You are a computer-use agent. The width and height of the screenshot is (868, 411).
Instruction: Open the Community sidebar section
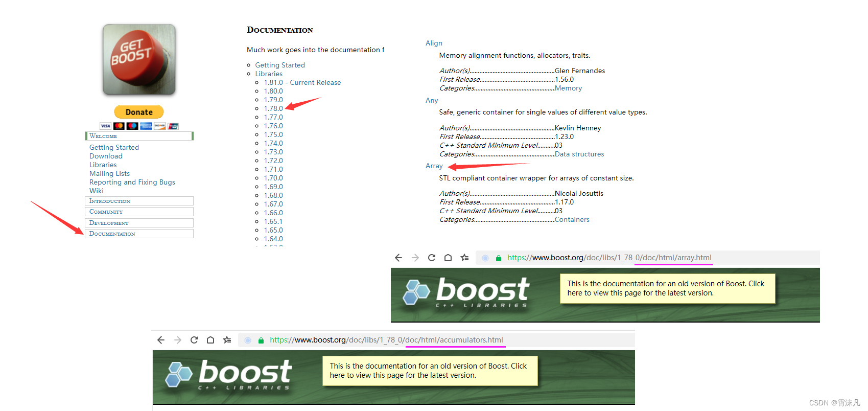point(139,212)
